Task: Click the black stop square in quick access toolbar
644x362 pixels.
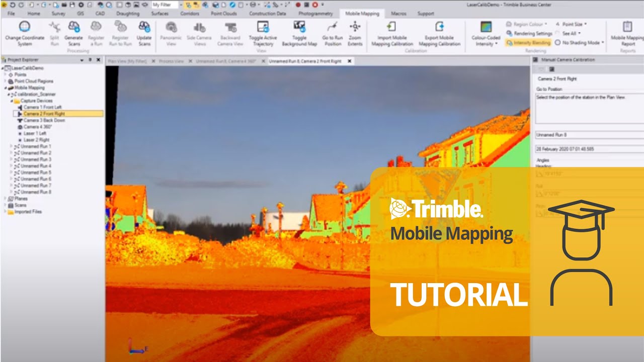Action: [x=306, y=5]
